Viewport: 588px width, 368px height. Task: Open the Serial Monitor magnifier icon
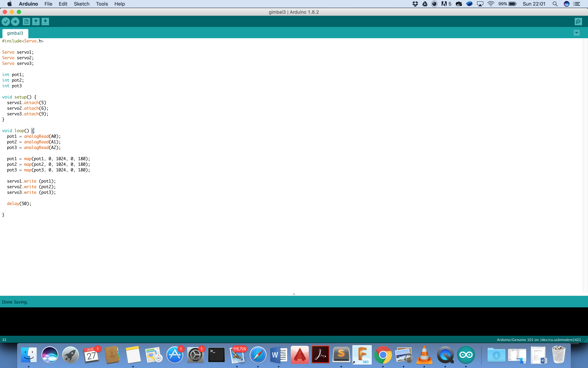pos(578,22)
